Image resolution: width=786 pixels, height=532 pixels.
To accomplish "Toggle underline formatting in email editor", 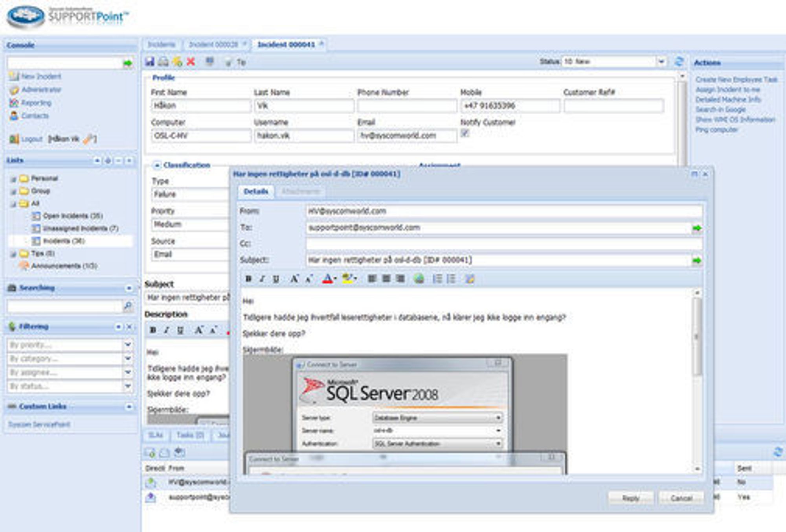I will [276, 279].
